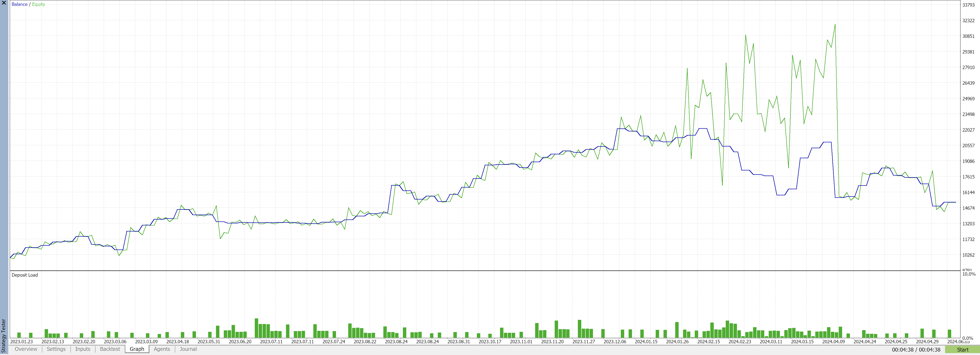Click the 2024.04.29 date label
This screenshot has width=980, height=355.
[927, 342]
